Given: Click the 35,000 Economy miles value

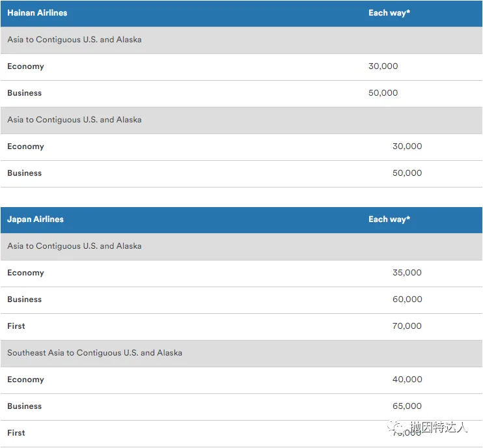Looking at the screenshot, I should coord(407,273).
